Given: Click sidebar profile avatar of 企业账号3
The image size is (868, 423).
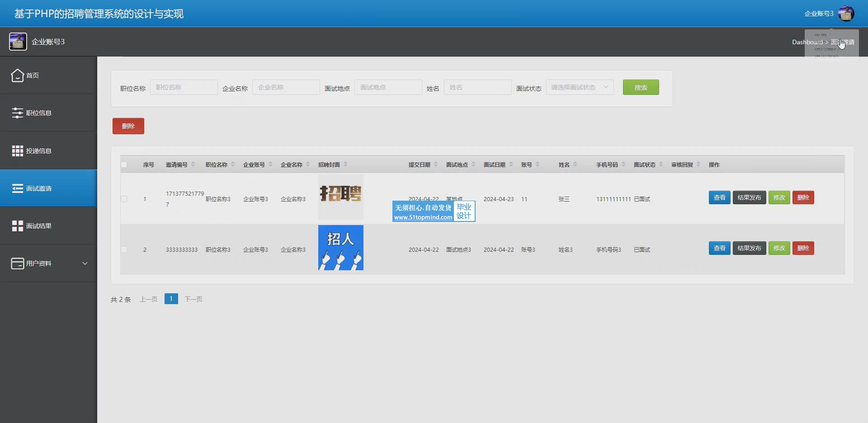Looking at the screenshot, I should [x=18, y=42].
